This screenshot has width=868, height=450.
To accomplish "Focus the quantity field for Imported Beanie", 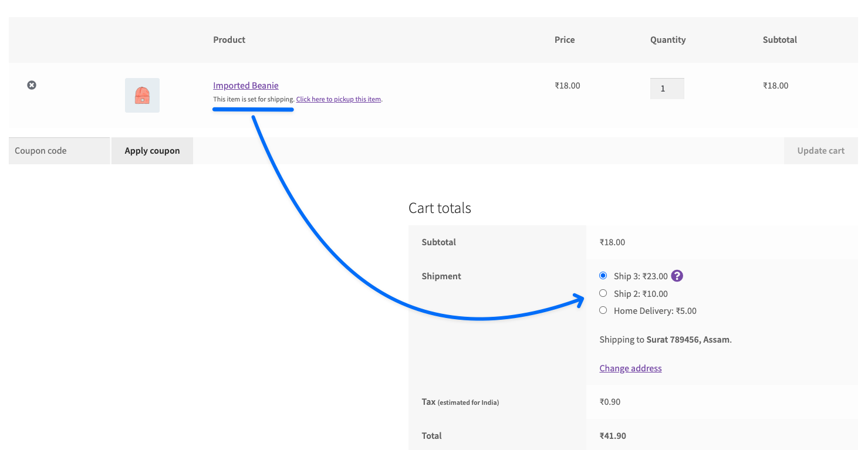I will click(667, 89).
